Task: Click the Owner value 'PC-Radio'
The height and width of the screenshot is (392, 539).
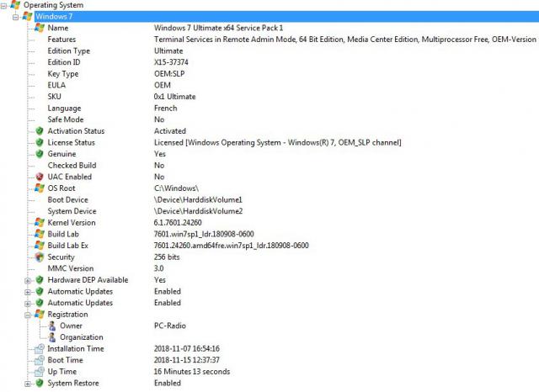Action: (170, 326)
